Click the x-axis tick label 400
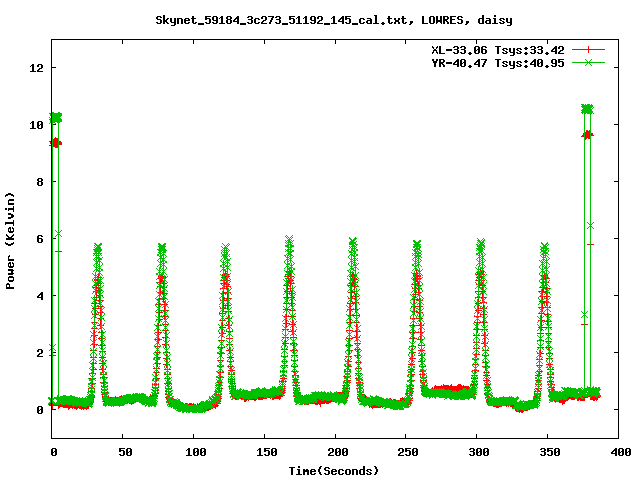 (620, 452)
